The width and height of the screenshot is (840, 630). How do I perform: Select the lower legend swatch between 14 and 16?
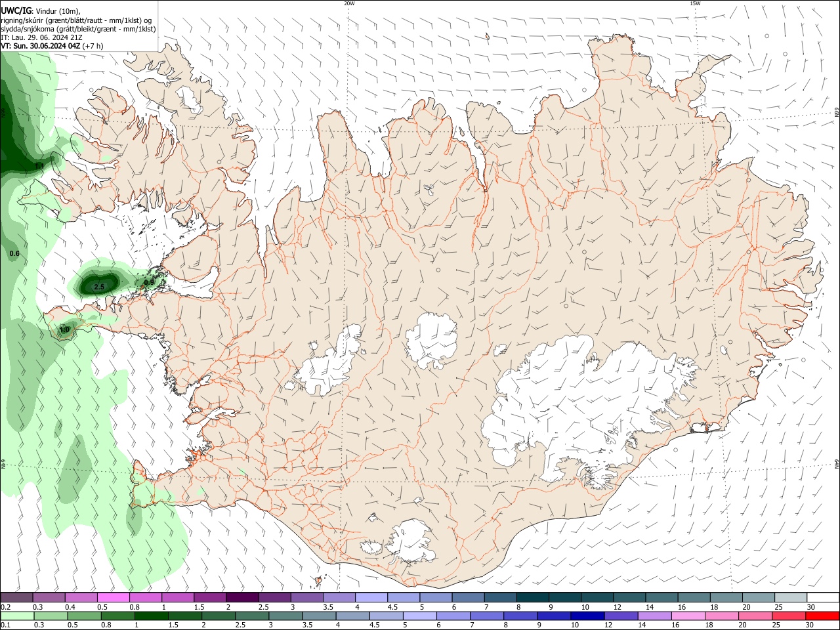[x=654, y=616]
